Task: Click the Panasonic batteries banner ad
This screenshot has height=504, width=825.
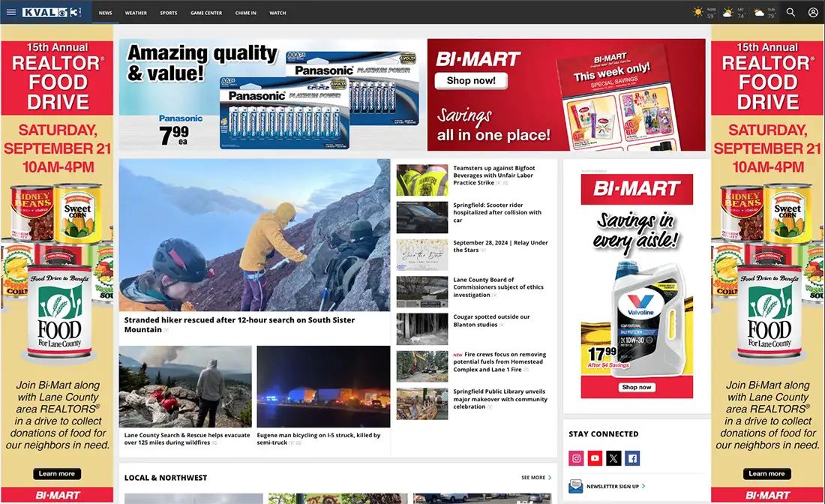Action: [272, 94]
